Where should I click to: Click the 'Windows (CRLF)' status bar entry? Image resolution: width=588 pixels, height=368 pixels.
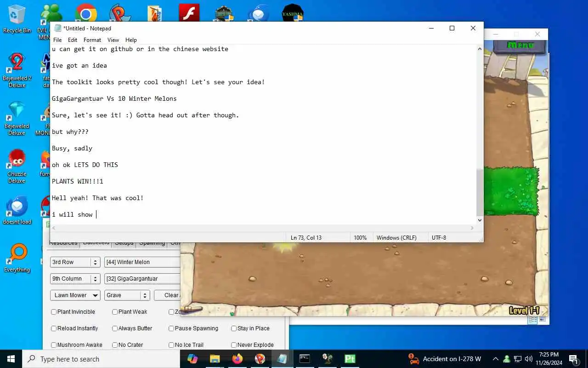(x=396, y=238)
